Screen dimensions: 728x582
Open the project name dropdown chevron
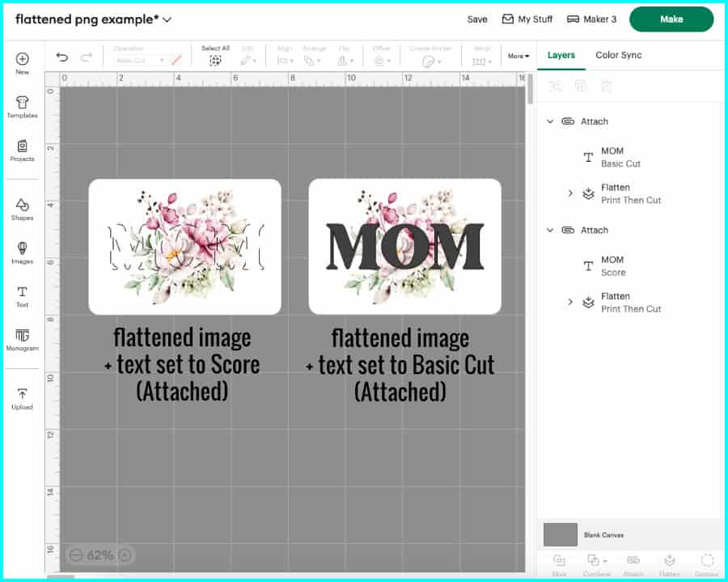(167, 19)
